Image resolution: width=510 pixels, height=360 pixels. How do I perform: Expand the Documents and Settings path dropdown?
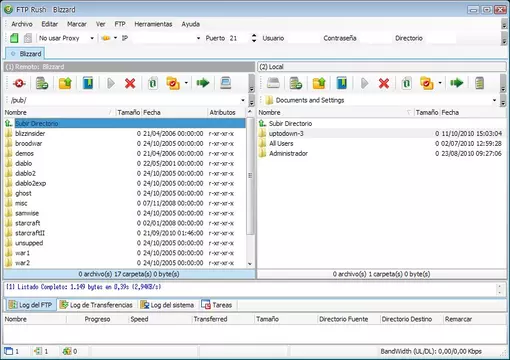click(x=494, y=100)
